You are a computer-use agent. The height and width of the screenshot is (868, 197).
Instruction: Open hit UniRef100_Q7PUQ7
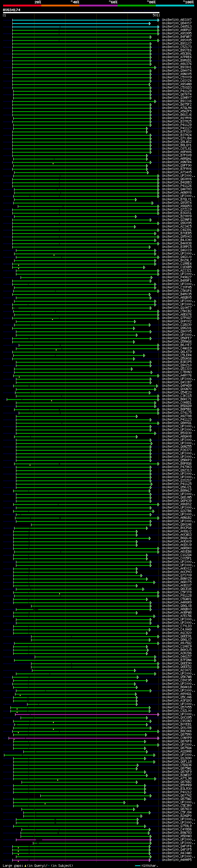(x=176, y=318)
